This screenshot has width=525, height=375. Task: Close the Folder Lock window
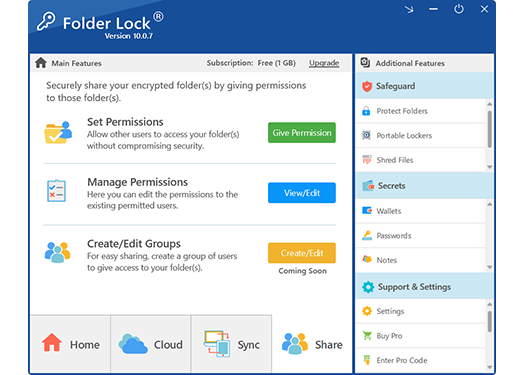pyautogui.click(x=484, y=9)
